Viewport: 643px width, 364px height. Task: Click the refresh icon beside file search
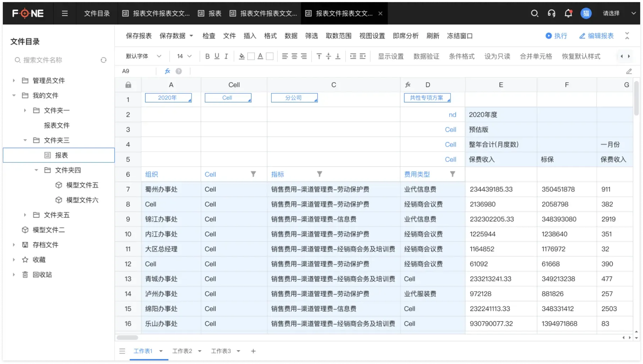(x=104, y=60)
